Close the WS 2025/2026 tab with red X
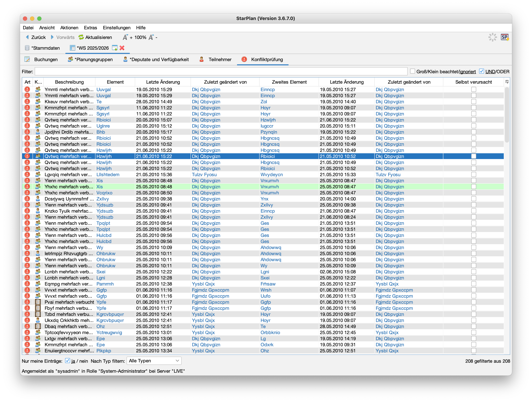 122,48
